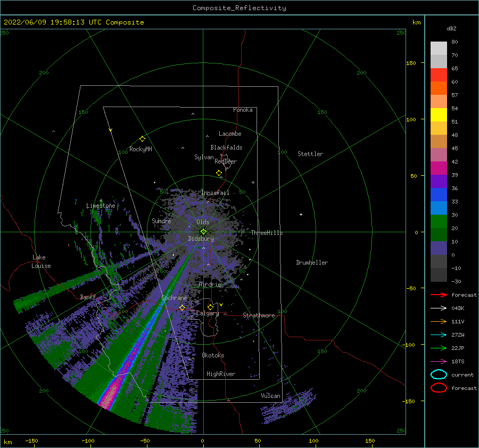Click the Blackfalds city label
The height and width of the screenshot is (448, 479).
pyautogui.click(x=226, y=148)
